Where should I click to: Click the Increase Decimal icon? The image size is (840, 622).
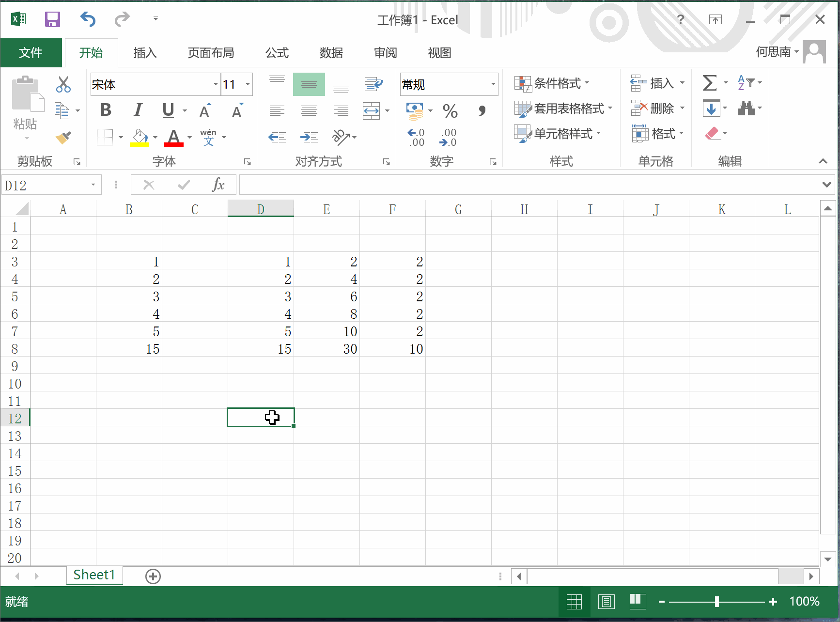pos(416,138)
